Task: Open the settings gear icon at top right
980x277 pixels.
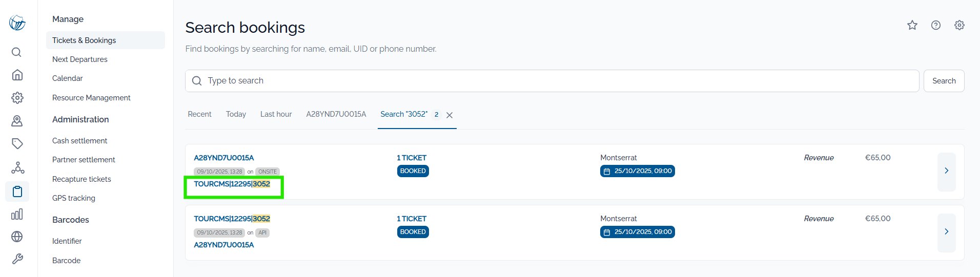Action: 959,25
